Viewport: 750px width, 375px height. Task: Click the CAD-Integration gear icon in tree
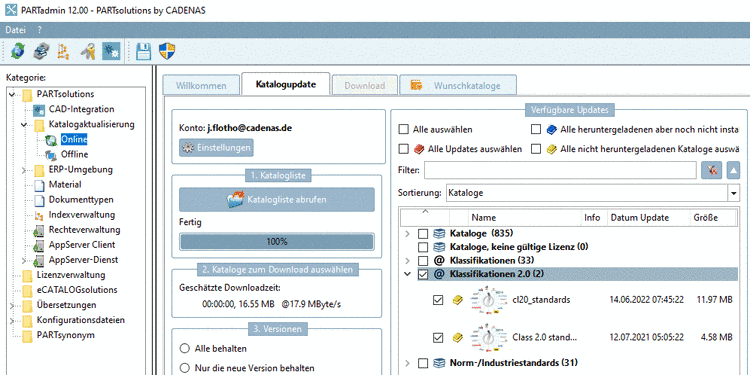39,110
